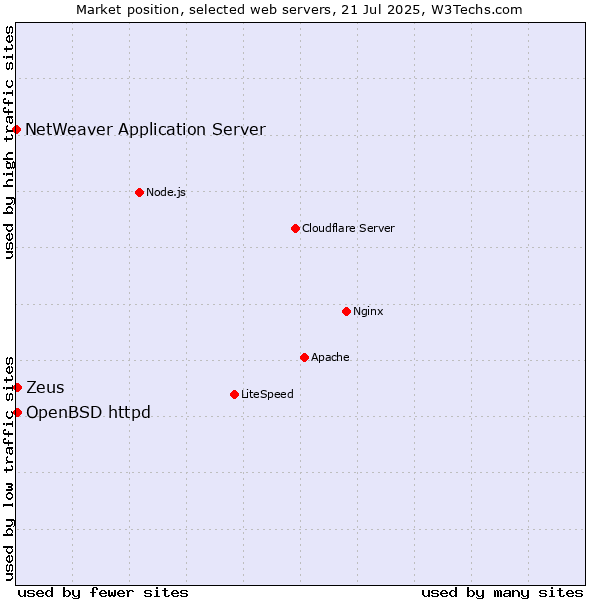Click the 'LiteSpeed' label text
Screen dimensions: 600x600
[267, 394]
